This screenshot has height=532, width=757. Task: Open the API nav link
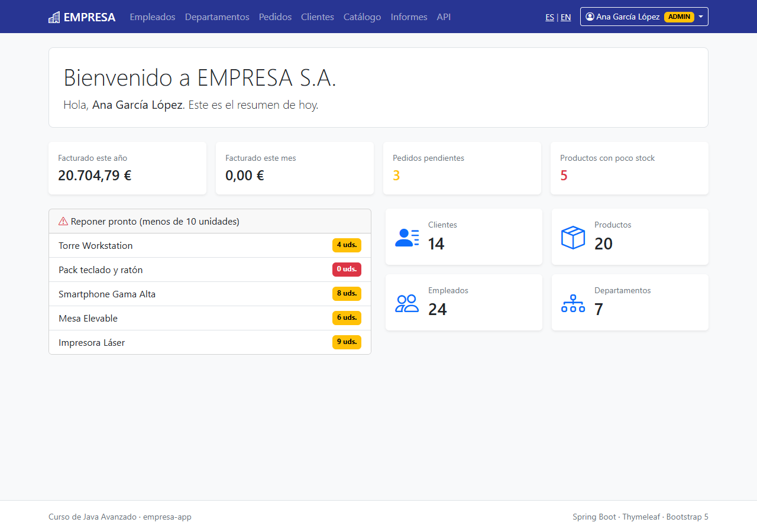point(444,17)
